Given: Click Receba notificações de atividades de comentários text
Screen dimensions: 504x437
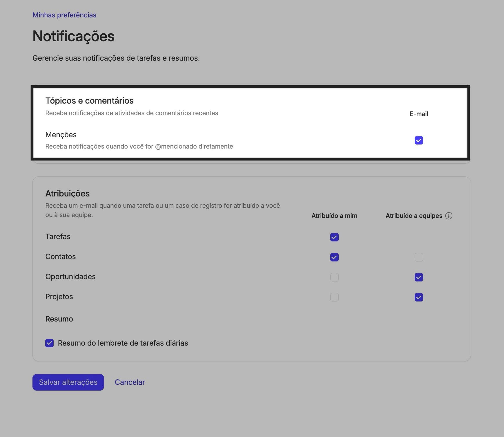Looking at the screenshot, I should [132, 113].
